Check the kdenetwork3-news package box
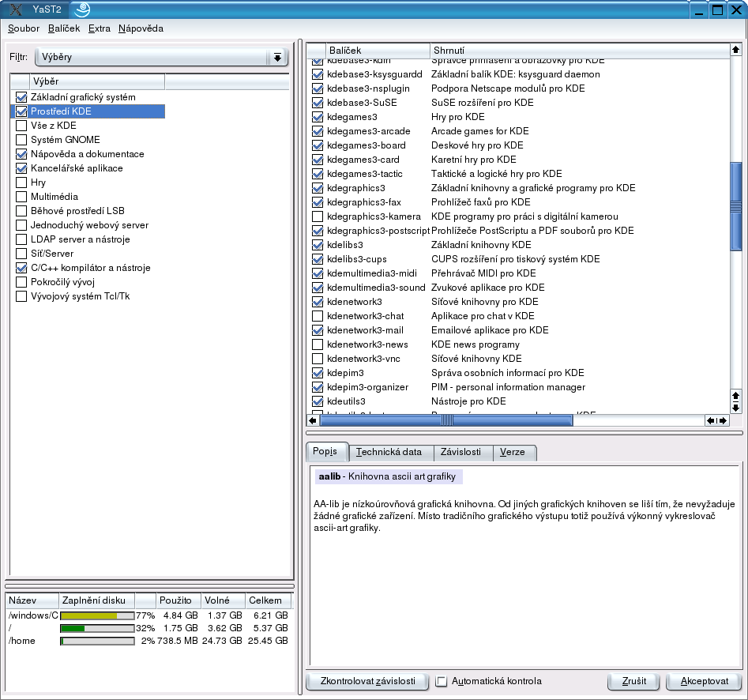This screenshot has height=700, width=748. click(318, 344)
